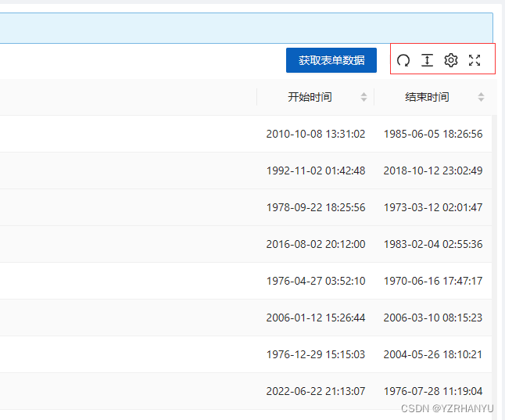Click the 获取表单数据 button

tap(331, 60)
